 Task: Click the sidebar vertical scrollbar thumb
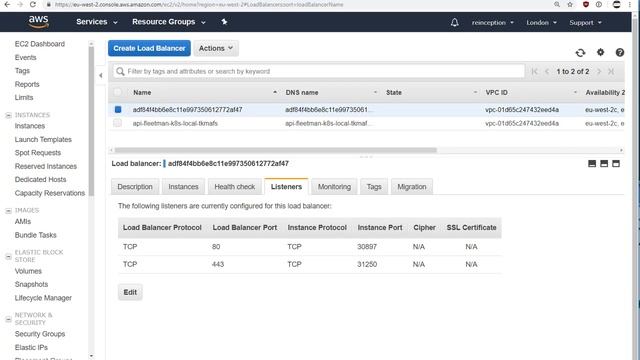[91, 120]
